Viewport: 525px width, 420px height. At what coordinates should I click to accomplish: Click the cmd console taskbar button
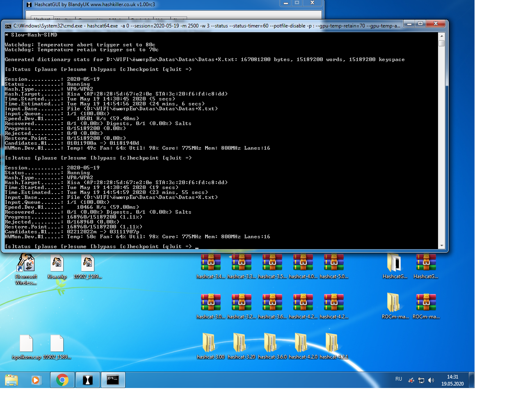113,380
